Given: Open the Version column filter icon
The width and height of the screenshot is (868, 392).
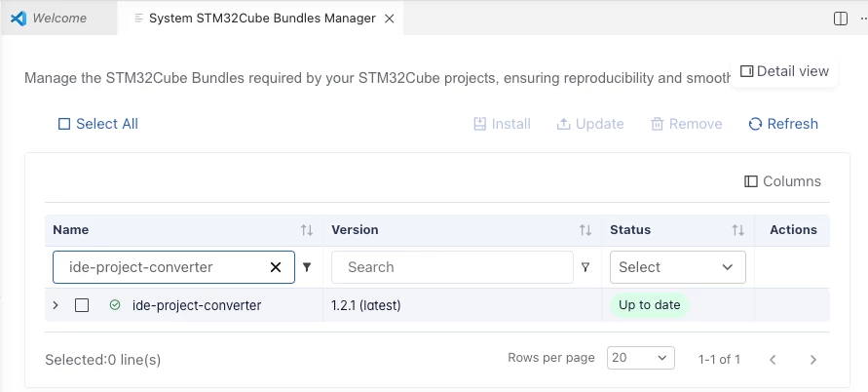Looking at the screenshot, I should (585, 267).
